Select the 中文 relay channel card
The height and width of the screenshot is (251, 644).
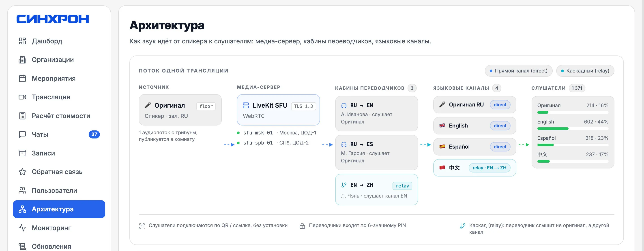474,168
